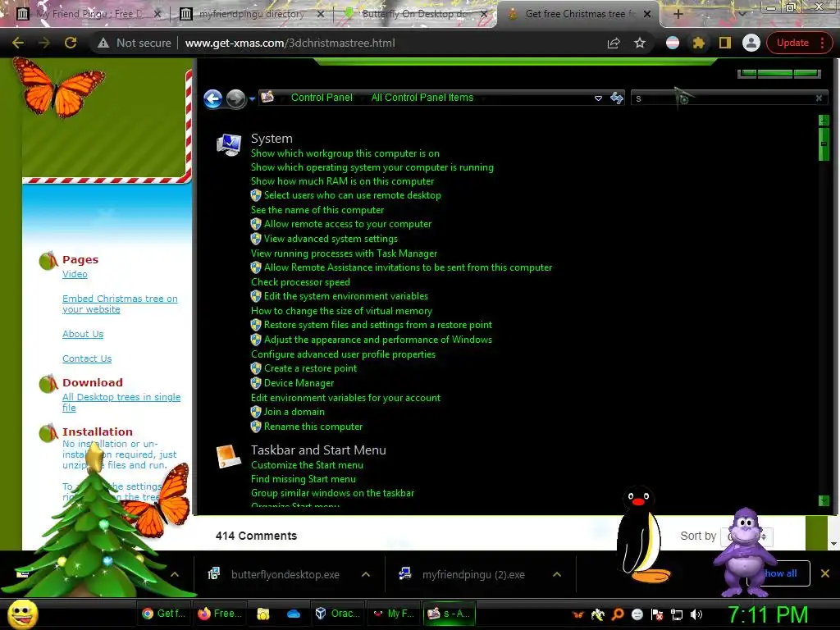
Task: Open the Contact Us link
Action: point(87,358)
